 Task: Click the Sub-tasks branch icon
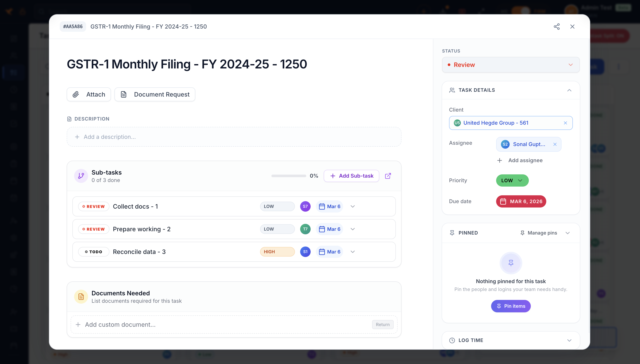click(81, 176)
